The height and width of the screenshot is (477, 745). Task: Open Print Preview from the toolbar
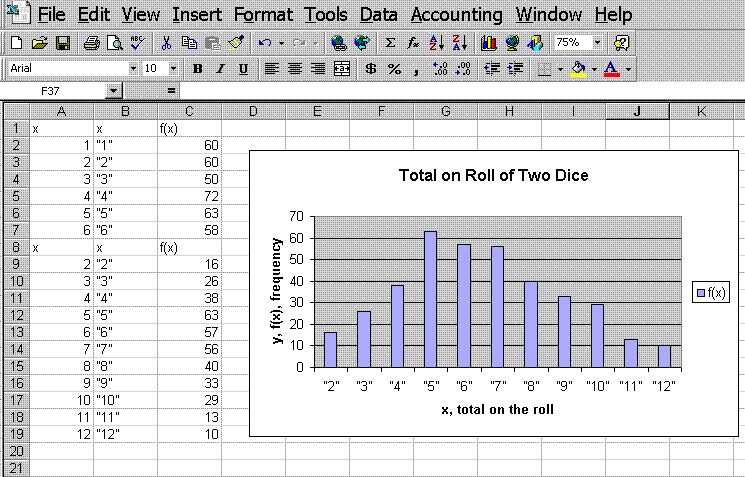coord(114,43)
